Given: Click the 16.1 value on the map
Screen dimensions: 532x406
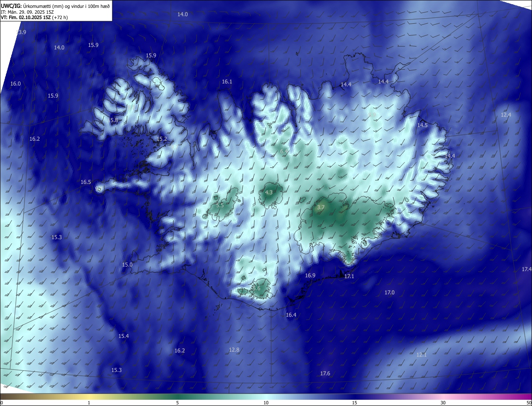Looking at the screenshot, I should pyautogui.click(x=227, y=82).
